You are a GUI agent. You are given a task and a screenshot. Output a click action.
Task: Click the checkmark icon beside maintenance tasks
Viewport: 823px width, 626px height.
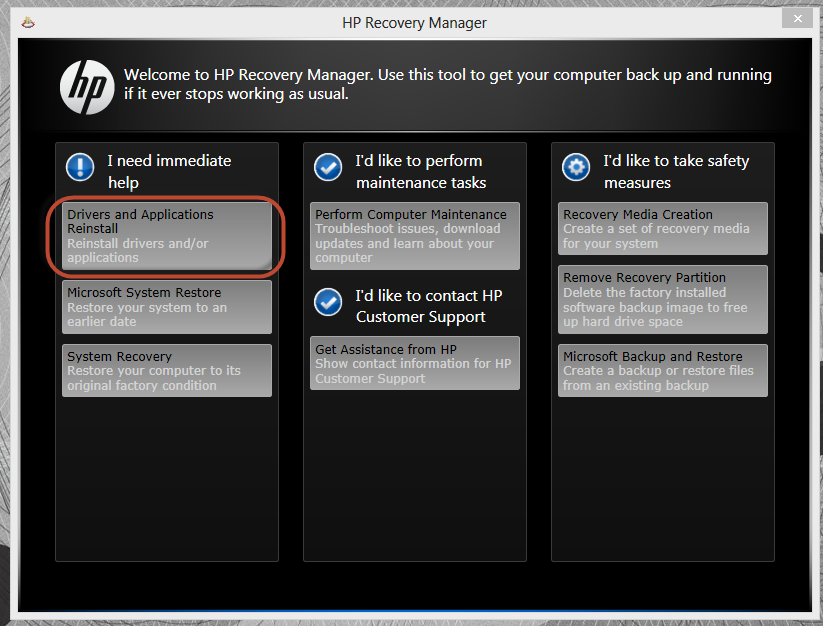328,167
